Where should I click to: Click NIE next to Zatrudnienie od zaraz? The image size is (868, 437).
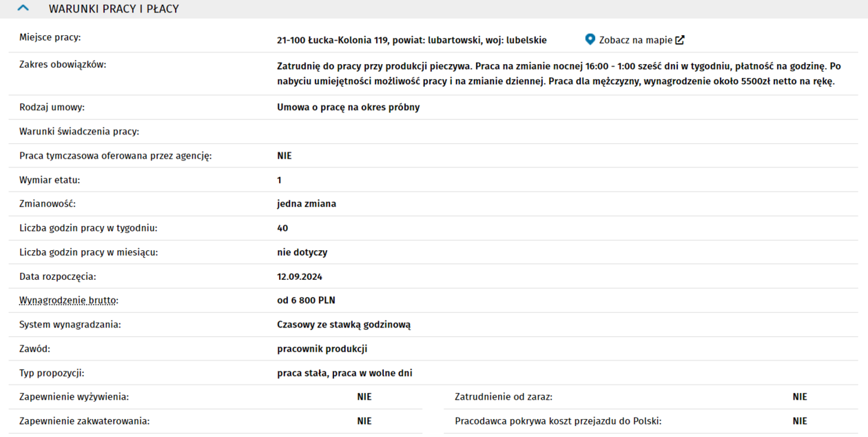coord(799,397)
